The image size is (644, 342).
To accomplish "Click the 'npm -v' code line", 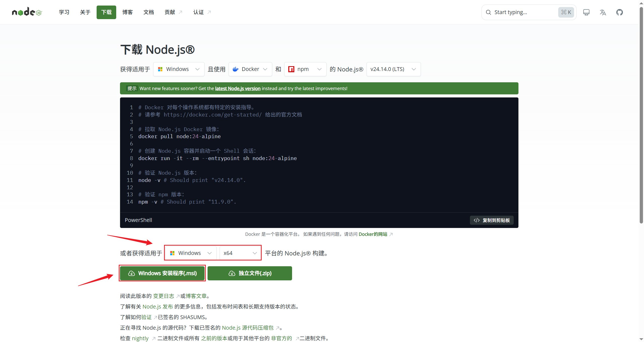I will 187,202.
